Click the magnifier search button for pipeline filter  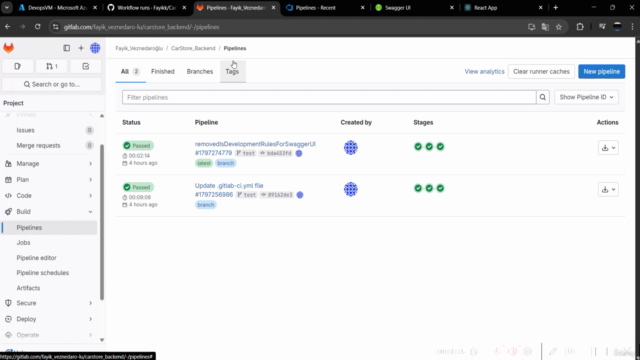pyautogui.click(x=542, y=97)
